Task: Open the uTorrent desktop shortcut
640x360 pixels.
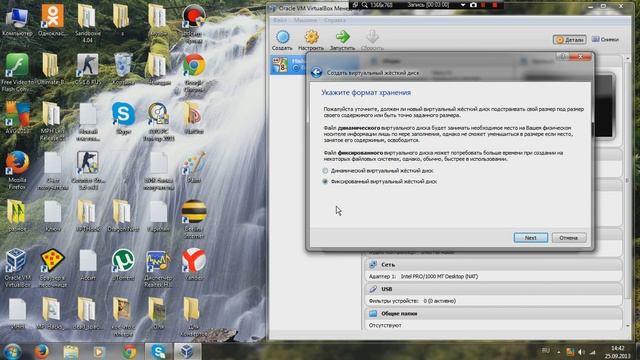Action: point(123,265)
